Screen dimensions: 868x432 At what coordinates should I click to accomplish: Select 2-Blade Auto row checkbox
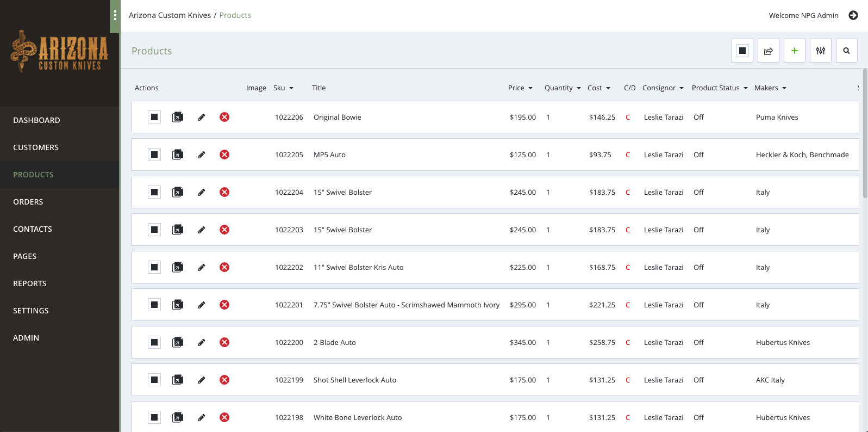154,342
